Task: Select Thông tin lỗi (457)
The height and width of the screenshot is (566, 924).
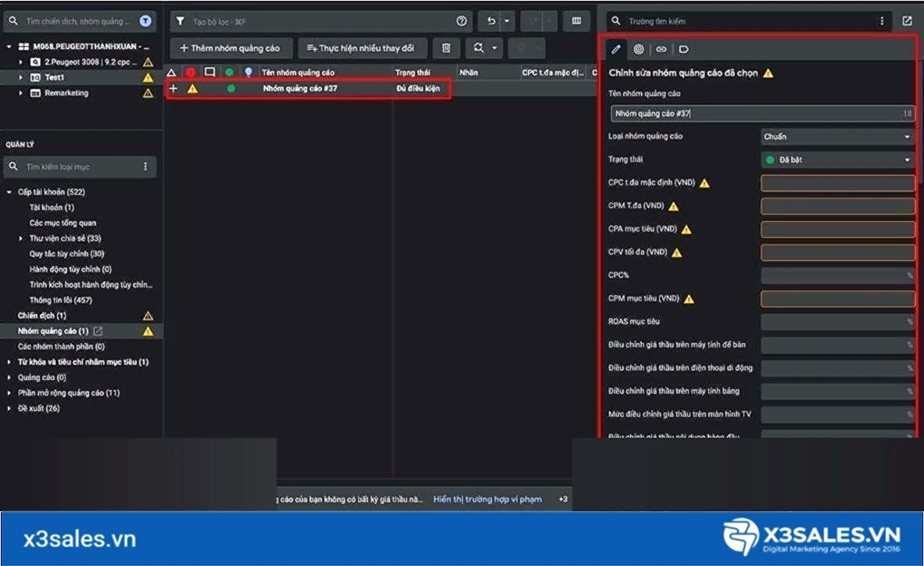Action: pyautogui.click(x=61, y=300)
